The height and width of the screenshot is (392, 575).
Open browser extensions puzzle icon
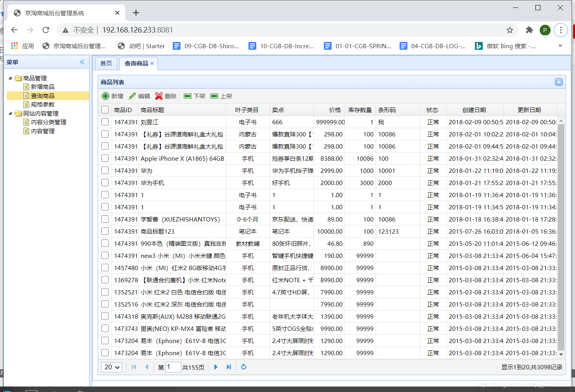(529, 30)
